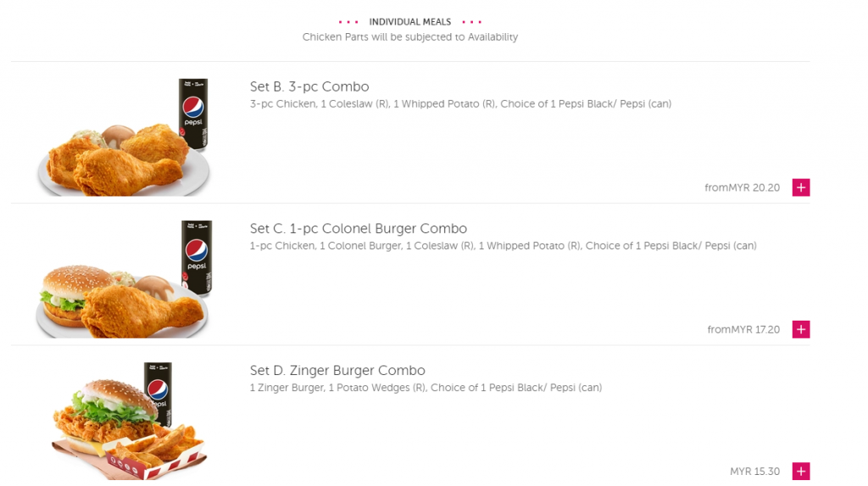Open the Set D Zinger burger and wedges photo

tap(129, 421)
